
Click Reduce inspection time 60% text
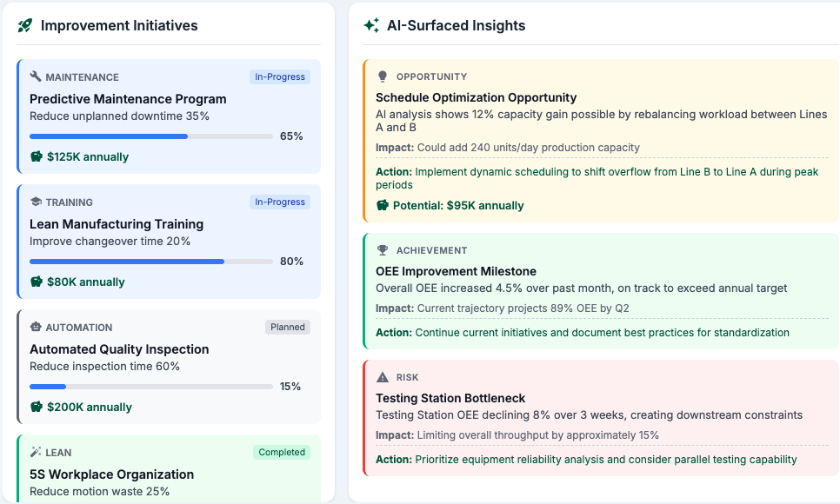[x=104, y=367]
